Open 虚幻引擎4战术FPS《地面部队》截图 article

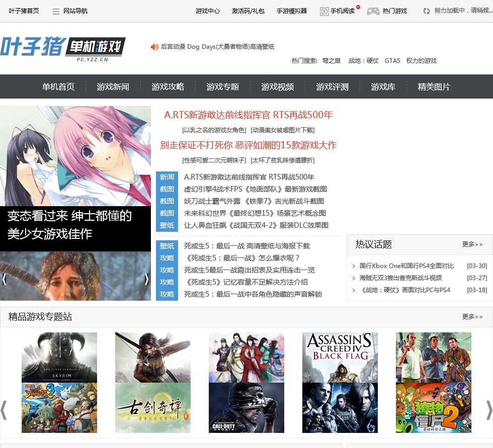pos(256,189)
